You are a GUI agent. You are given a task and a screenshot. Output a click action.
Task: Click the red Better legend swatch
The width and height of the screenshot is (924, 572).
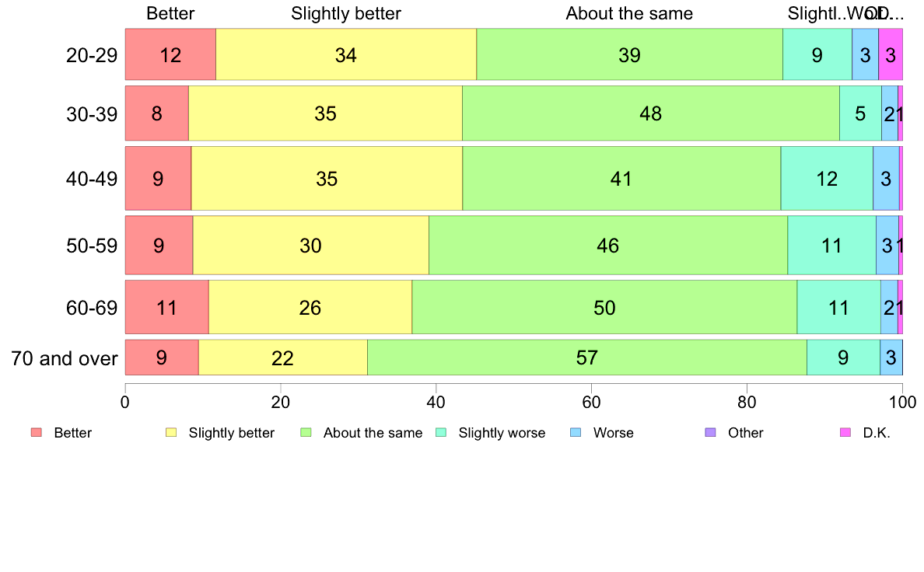[37, 432]
